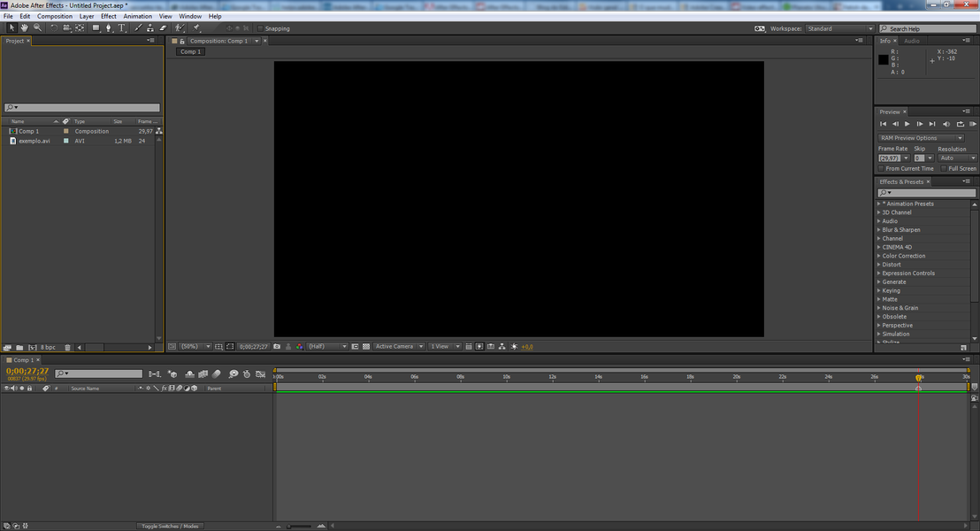Select the Brush tool
980x531 pixels.
[138, 28]
